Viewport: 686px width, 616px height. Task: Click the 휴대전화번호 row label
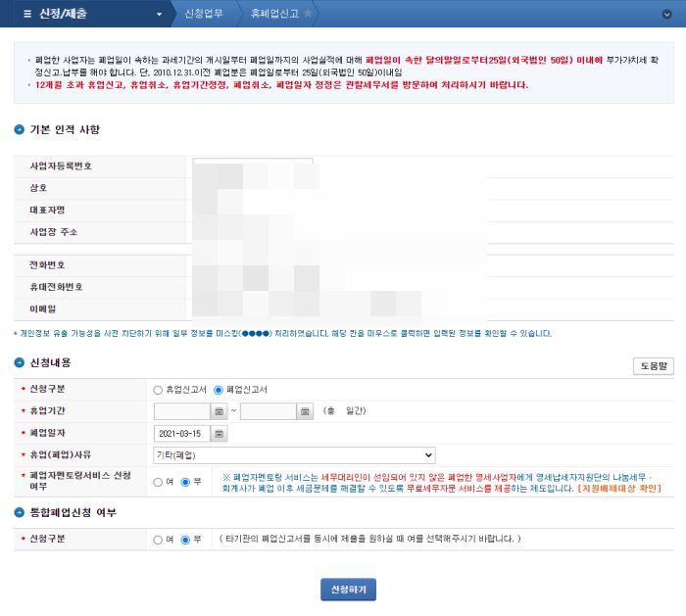pyautogui.click(x=56, y=287)
